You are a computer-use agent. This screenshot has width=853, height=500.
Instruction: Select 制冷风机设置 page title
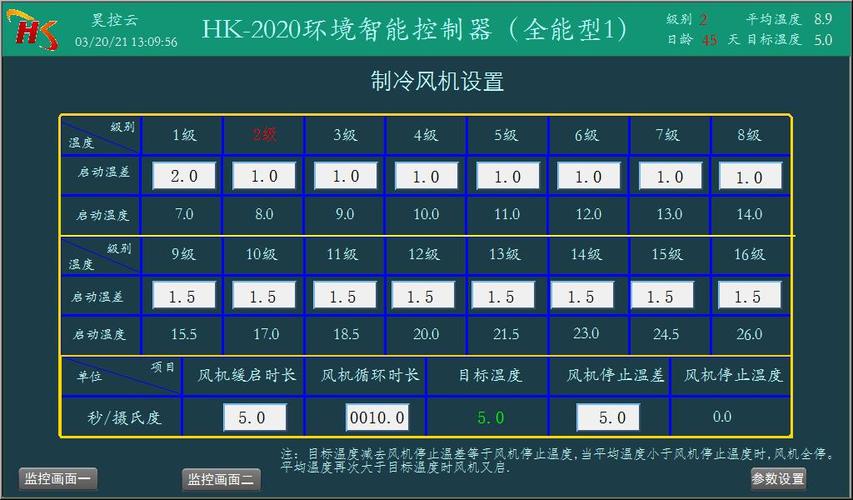(437, 82)
